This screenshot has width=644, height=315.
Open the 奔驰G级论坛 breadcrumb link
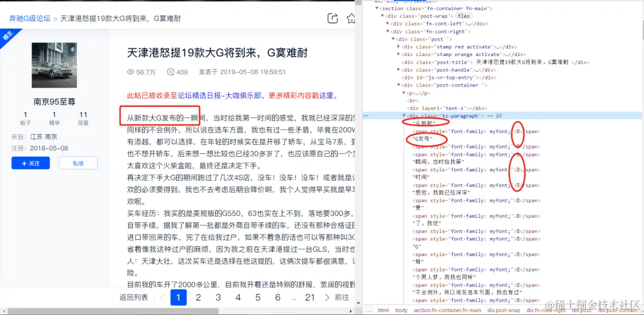30,18
